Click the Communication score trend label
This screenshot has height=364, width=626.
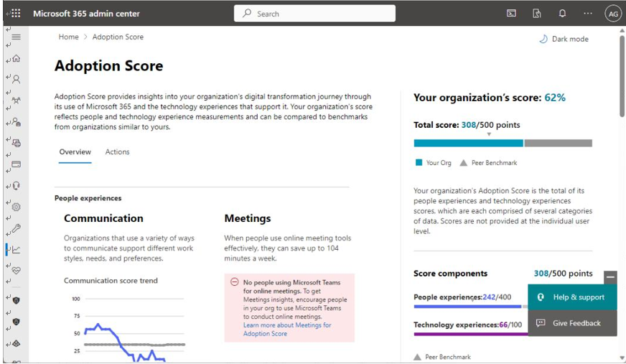coord(111,281)
